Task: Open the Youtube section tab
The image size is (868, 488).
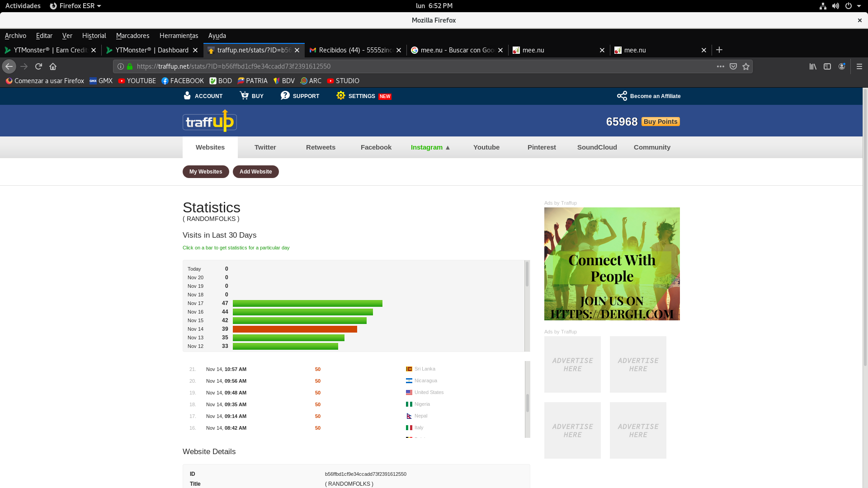Action: click(486, 147)
